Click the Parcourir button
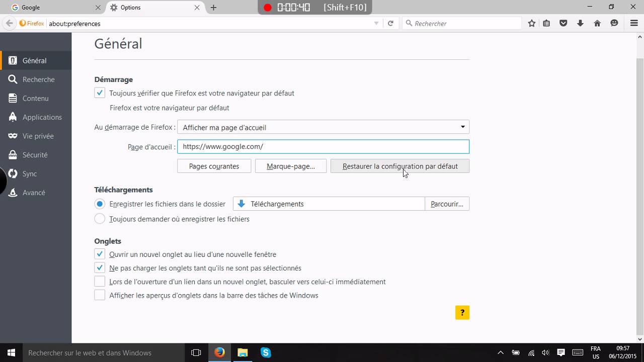Screen dimensions: 644x362 447,204
